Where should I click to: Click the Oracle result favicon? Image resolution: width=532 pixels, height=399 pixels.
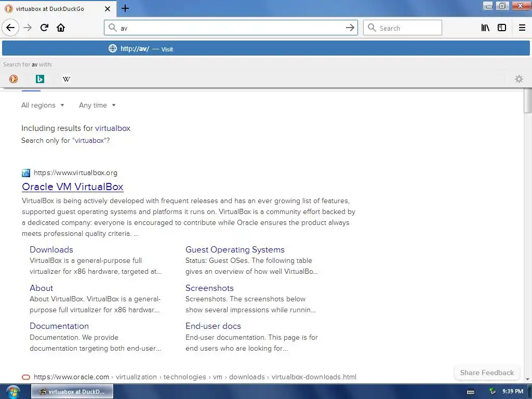(x=26, y=377)
